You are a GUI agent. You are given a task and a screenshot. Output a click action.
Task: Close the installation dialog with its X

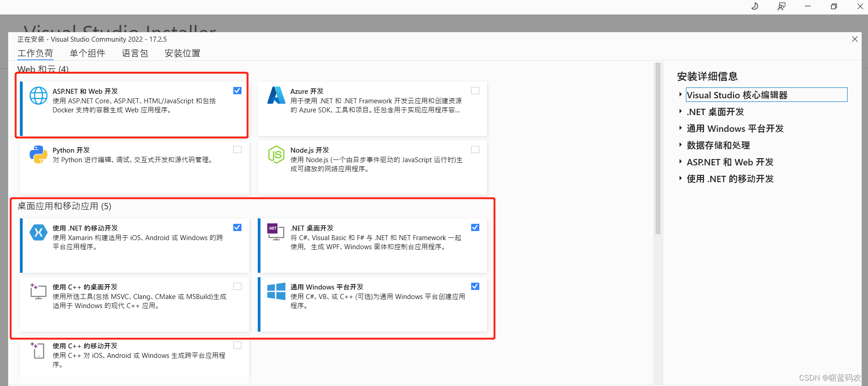[x=855, y=39]
